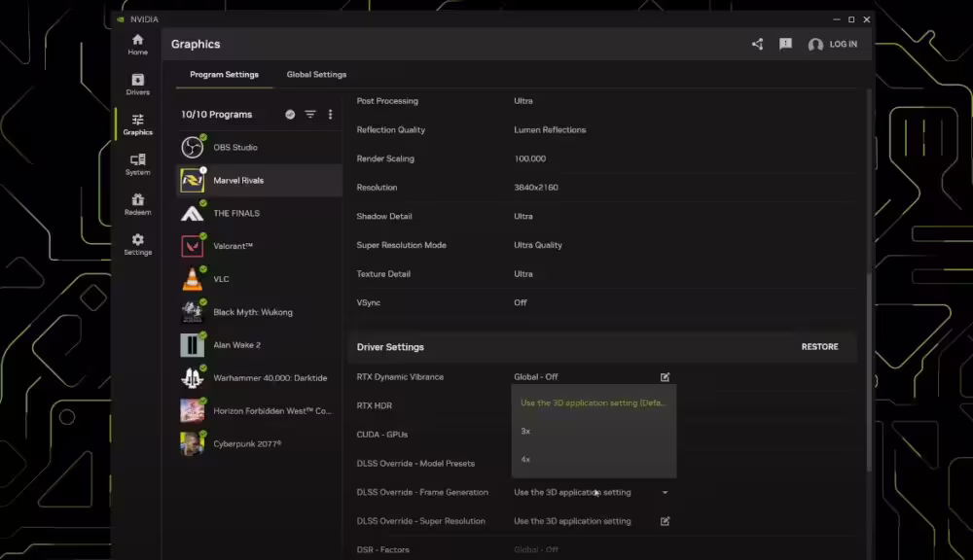Edit the RTX Dynamic Vibrance setting
Viewport: 973px width, 560px height.
665,377
